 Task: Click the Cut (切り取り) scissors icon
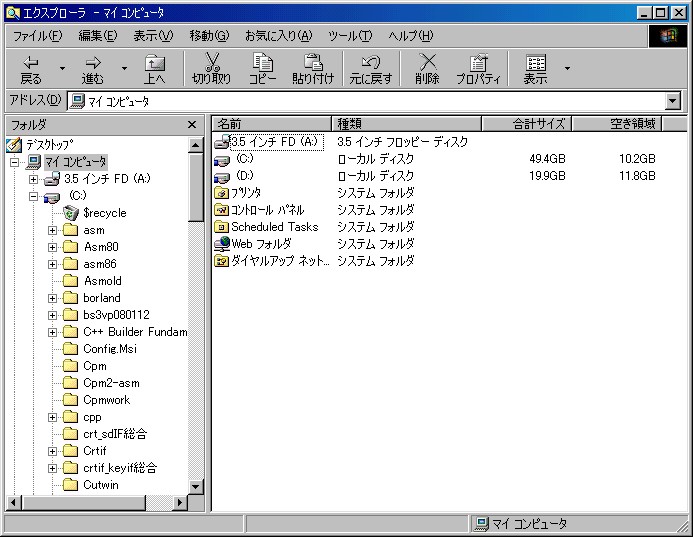coord(211,63)
